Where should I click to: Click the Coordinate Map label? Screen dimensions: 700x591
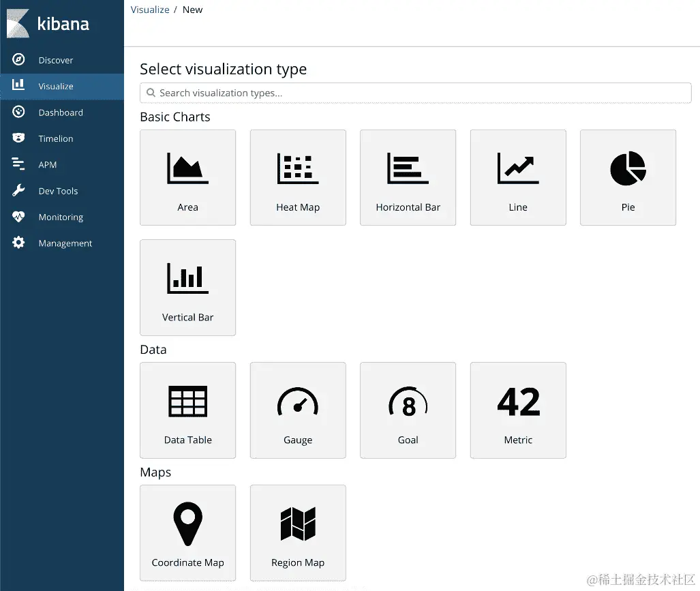pos(187,562)
